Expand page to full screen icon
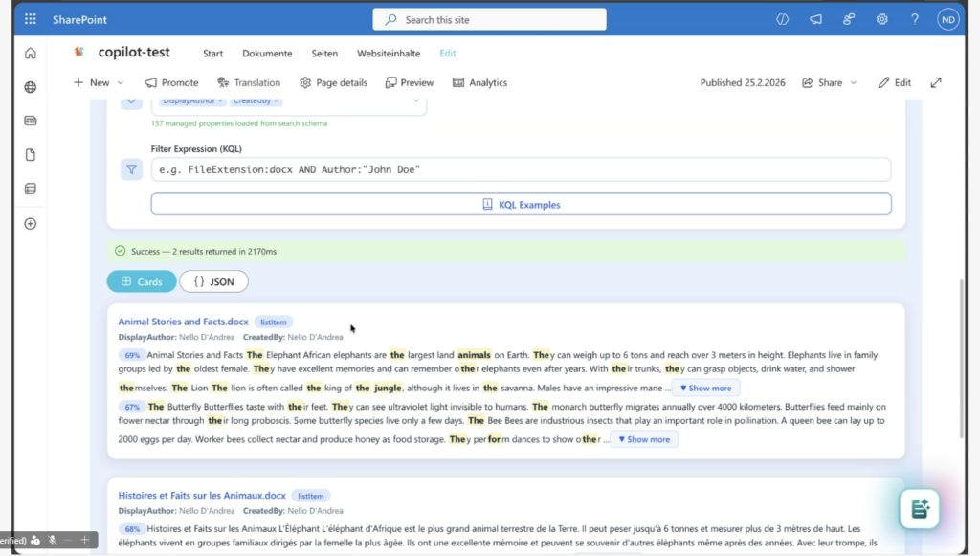Screen dimensions: 980x556 936,82
